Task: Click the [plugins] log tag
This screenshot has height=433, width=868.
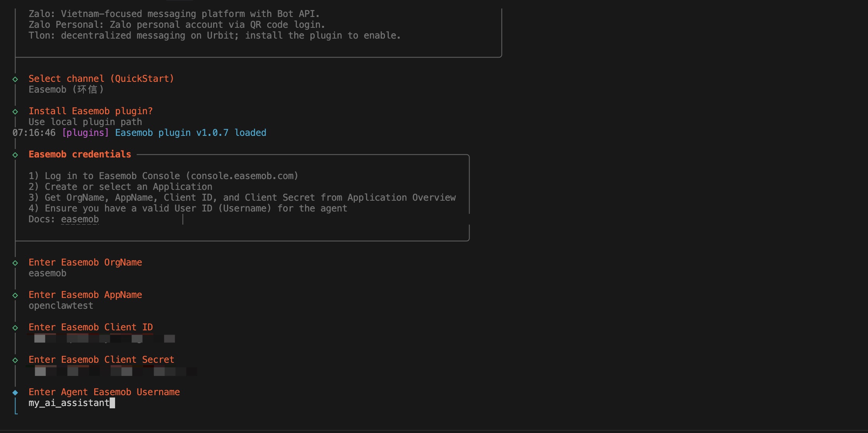Action: click(85, 133)
